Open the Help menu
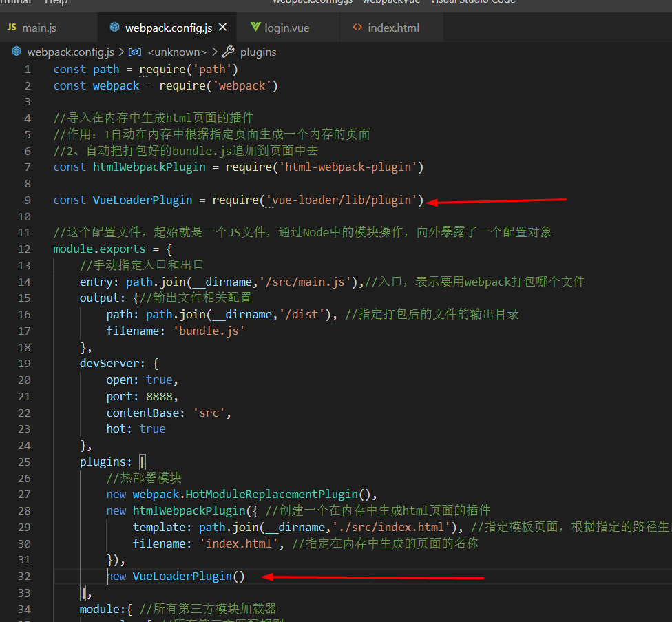 56,2
